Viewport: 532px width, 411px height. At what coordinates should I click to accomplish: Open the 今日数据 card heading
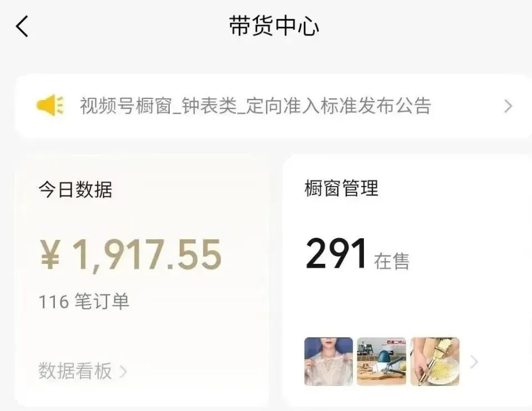pyautogui.click(x=75, y=189)
